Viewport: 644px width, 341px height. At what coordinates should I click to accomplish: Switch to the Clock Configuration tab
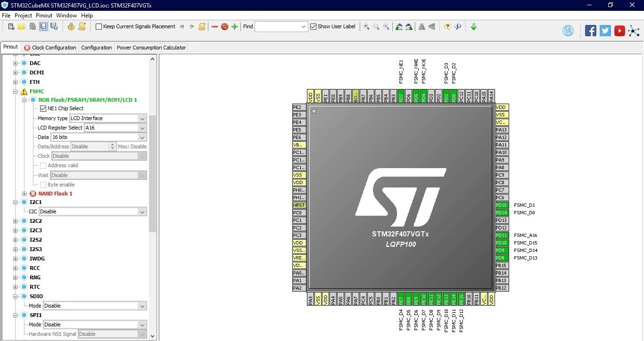click(x=50, y=48)
